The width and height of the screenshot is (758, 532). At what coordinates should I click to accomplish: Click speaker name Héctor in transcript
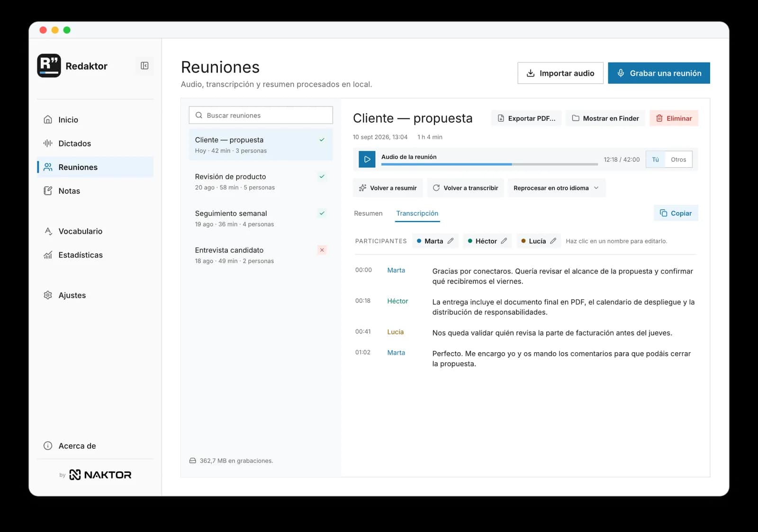(397, 301)
